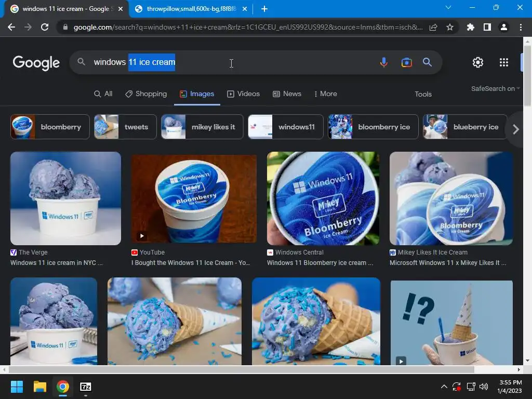The width and height of the screenshot is (532, 399).
Task: Open the volume control tray icon
Action: (x=484, y=387)
